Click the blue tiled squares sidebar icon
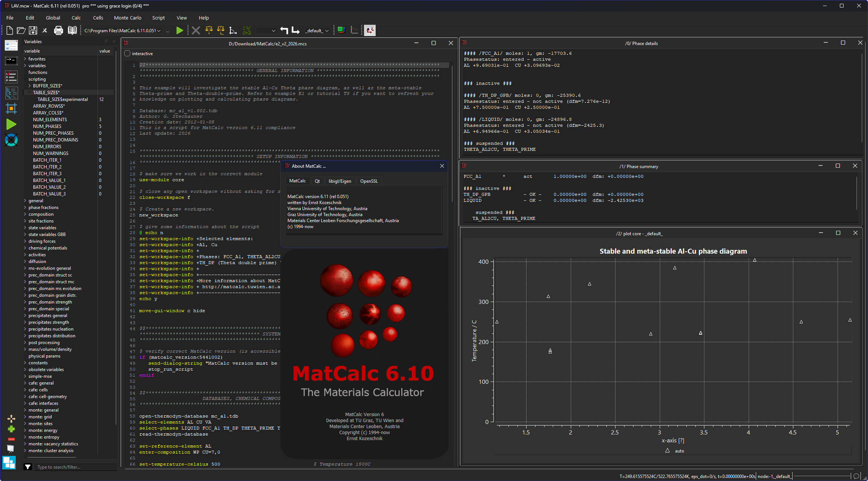 pos(9,463)
